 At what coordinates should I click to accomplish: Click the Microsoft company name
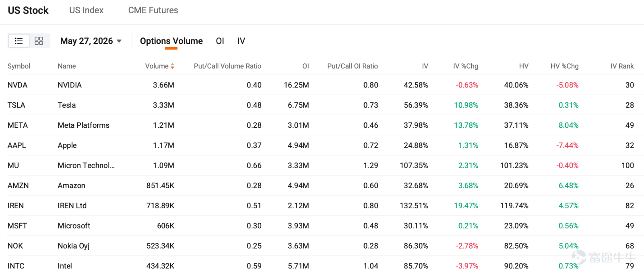74,226
